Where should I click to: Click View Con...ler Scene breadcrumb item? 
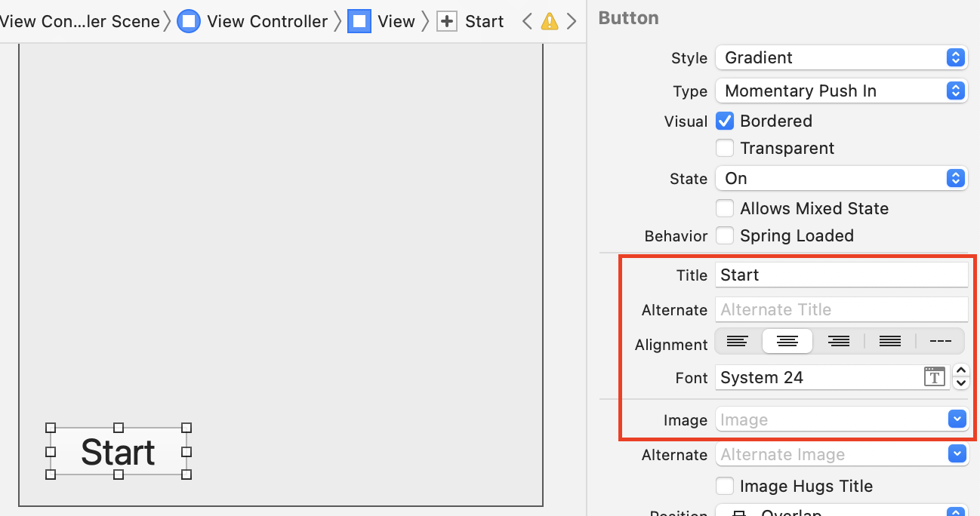tap(79, 22)
